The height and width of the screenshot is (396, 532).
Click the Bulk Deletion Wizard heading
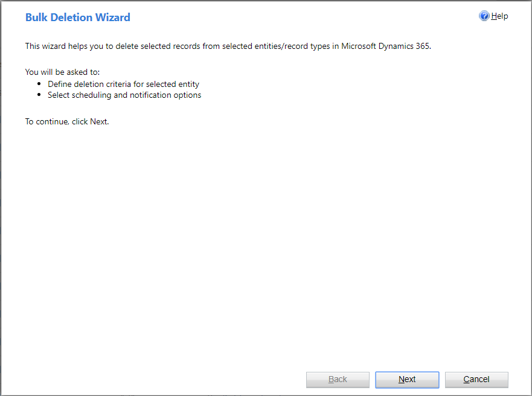[78, 18]
